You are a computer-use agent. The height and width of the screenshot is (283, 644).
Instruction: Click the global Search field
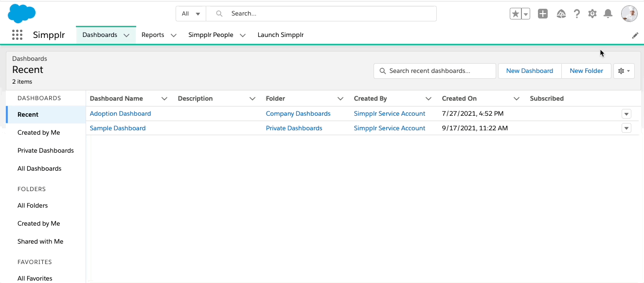point(321,14)
